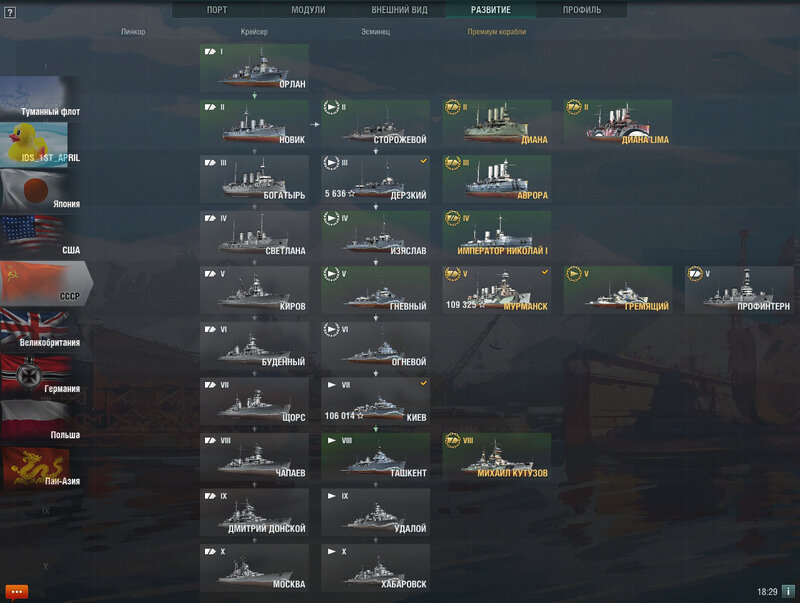Select the tier I ОРЛАН ship card

point(254,68)
